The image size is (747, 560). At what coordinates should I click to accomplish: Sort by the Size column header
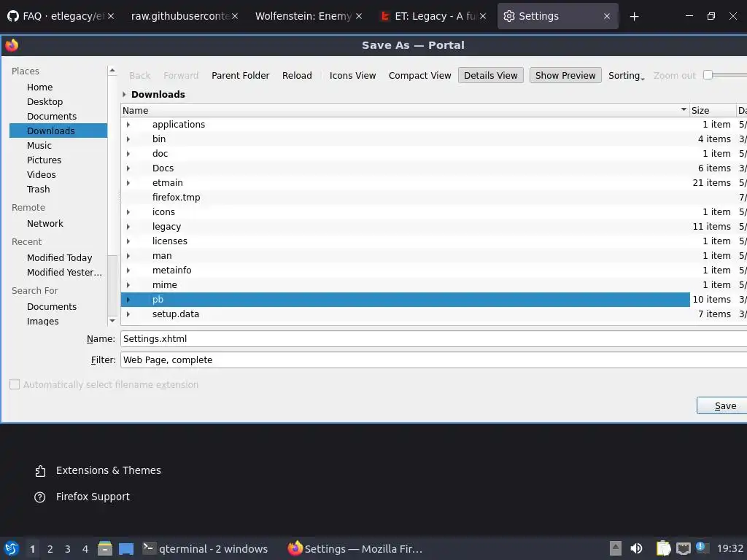pos(713,111)
